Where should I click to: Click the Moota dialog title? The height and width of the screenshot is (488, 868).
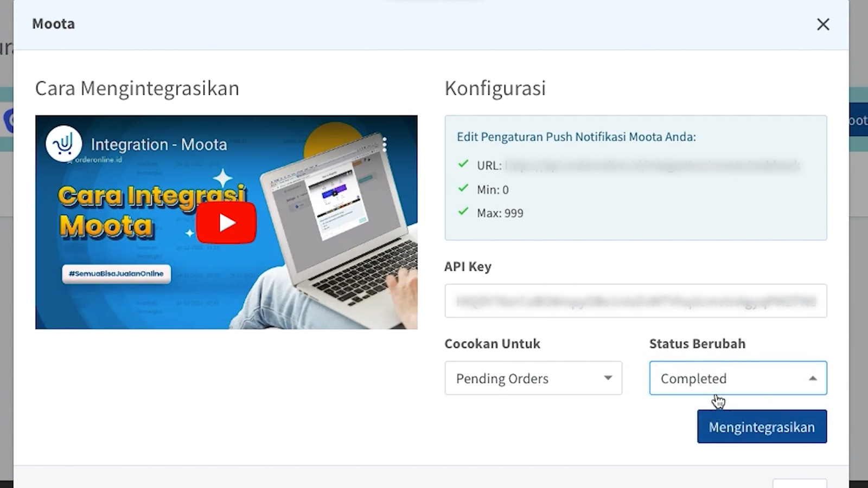pos(53,24)
